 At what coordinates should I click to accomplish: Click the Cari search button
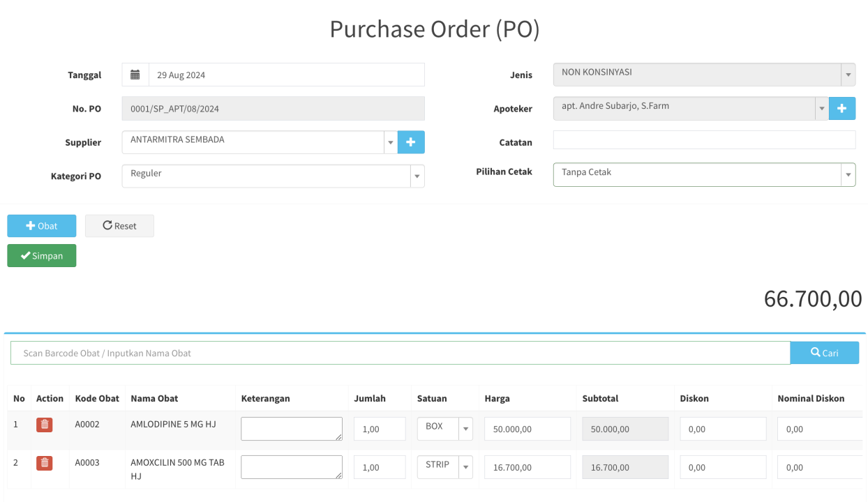click(x=824, y=353)
